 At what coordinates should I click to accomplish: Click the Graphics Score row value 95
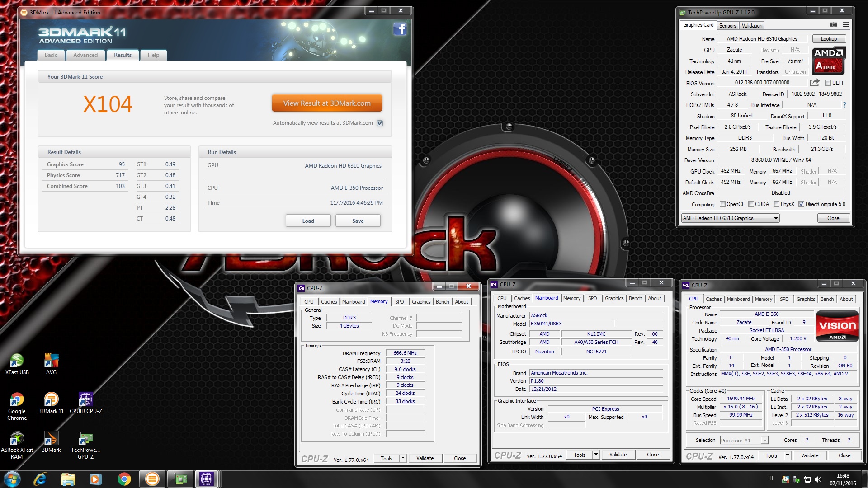click(122, 164)
